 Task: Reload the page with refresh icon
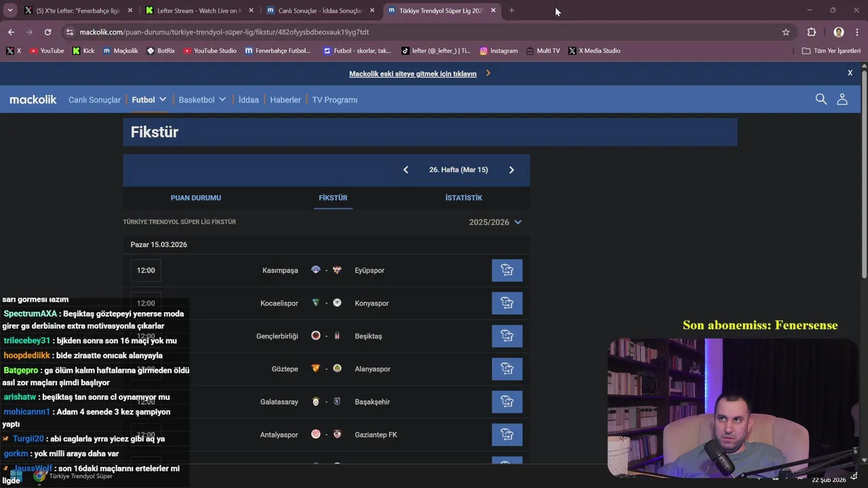click(47, 32)
